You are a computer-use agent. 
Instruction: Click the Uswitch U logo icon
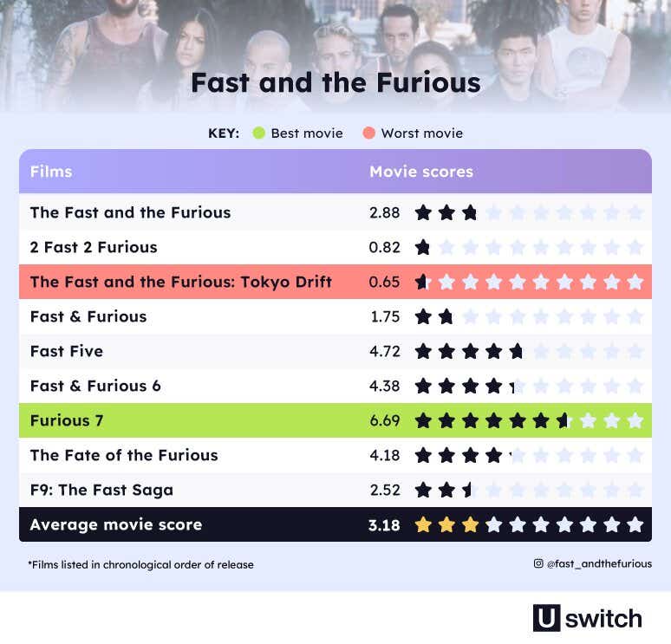[546, 618]
